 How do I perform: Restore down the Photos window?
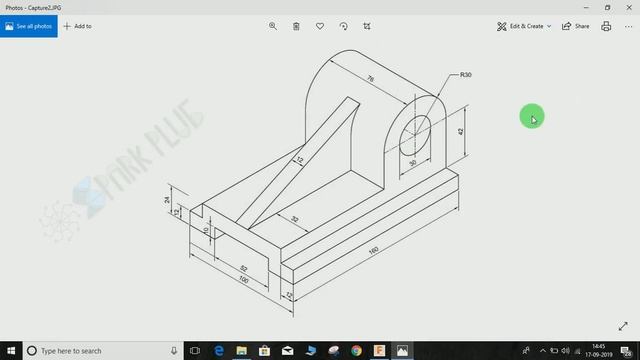tap(607, 7)
